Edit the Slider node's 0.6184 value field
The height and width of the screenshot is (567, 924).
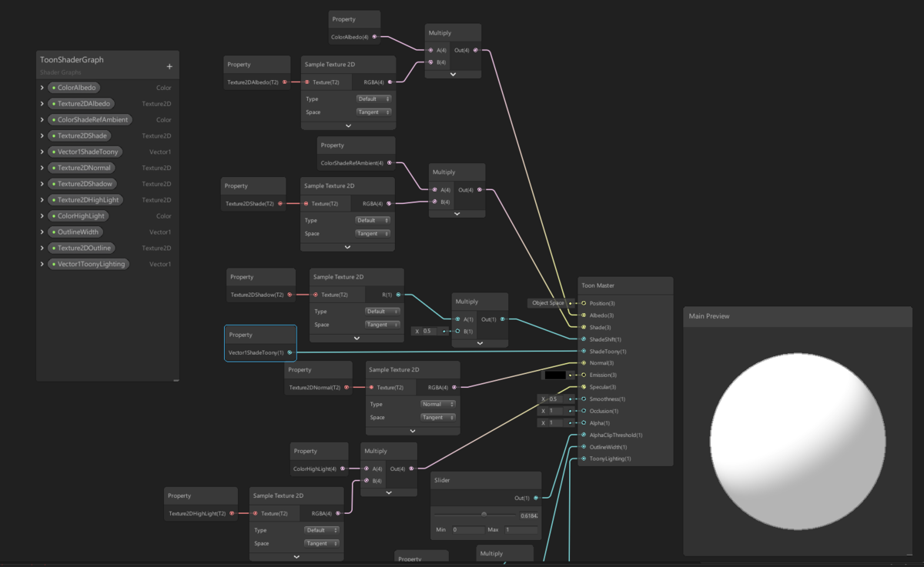(529, 515)
